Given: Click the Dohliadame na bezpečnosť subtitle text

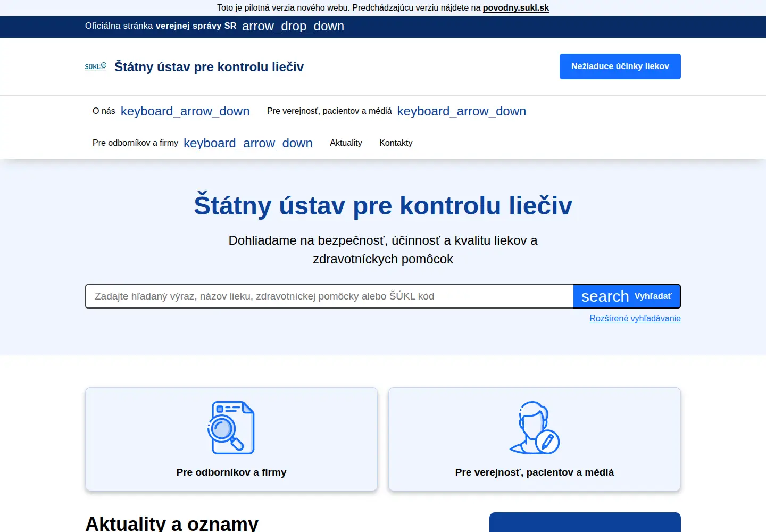Looking at the screenshot, I should 383,250.
